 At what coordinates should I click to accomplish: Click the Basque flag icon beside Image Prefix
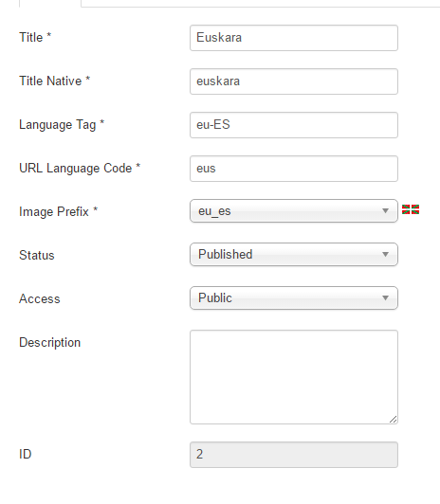[411, 209]
